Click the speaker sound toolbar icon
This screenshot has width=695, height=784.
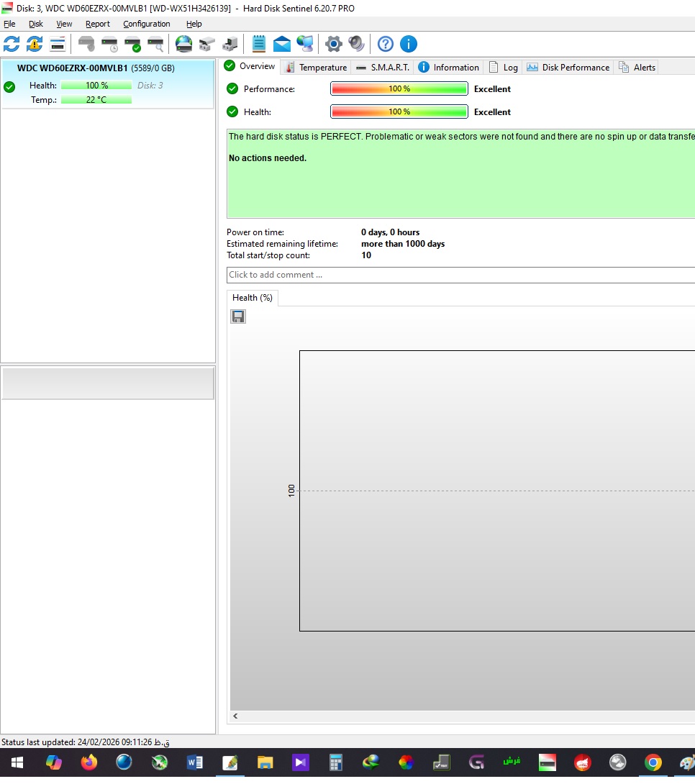click(x=356, y=44)
